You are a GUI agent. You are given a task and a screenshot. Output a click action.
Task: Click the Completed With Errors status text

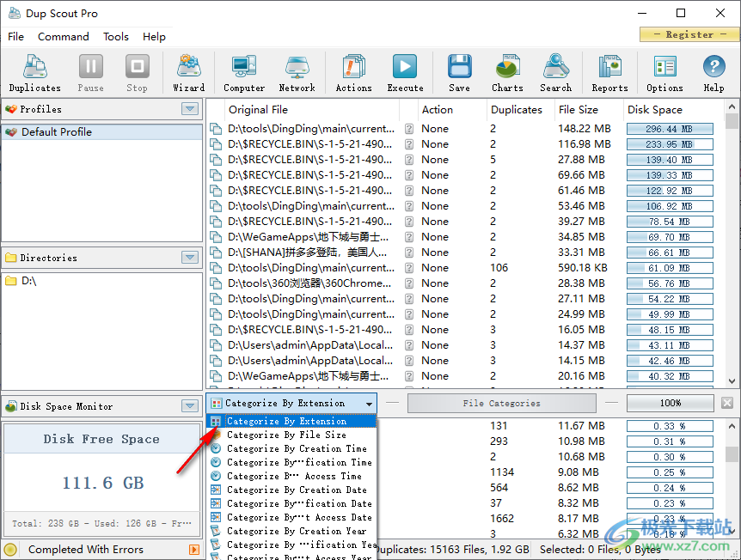tap(86, 549)
